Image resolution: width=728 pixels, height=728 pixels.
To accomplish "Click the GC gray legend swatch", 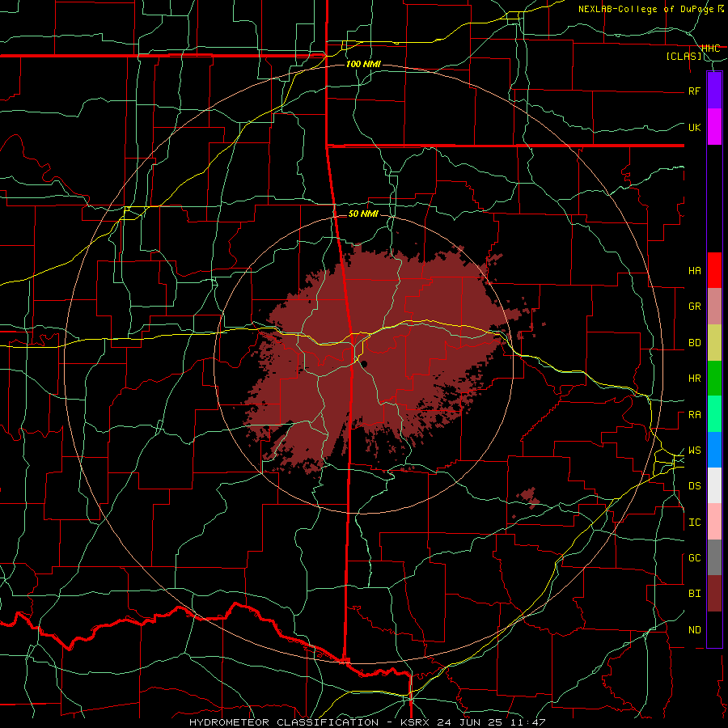I will click(x=714, y=557).
